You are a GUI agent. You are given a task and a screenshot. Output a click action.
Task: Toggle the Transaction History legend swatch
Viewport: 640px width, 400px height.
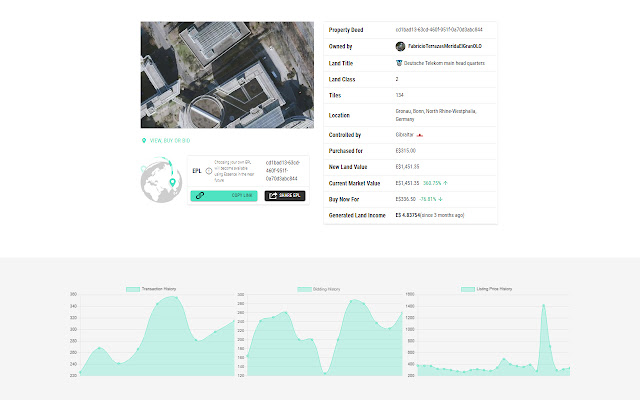tap(133, 289)
